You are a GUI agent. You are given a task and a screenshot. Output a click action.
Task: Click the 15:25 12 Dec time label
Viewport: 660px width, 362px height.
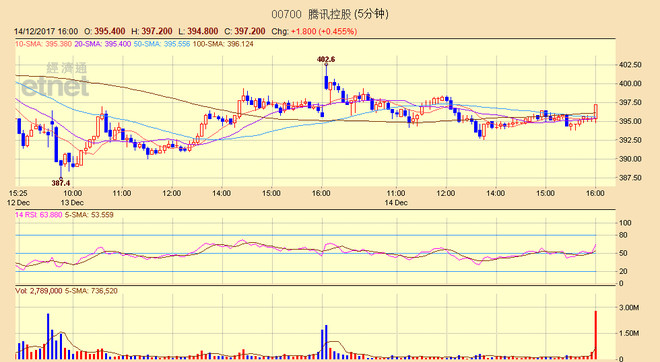click(x=18, y=198)
